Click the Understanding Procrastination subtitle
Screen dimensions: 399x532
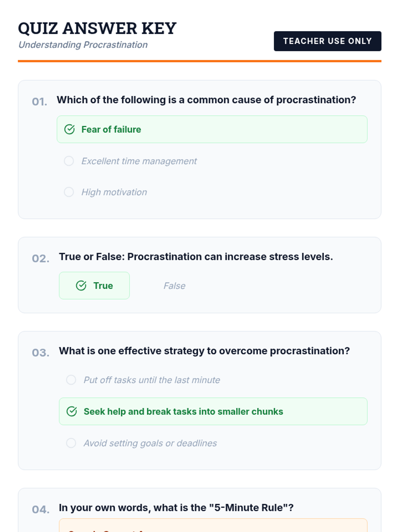pyautogui.click(x=83, y=45)
